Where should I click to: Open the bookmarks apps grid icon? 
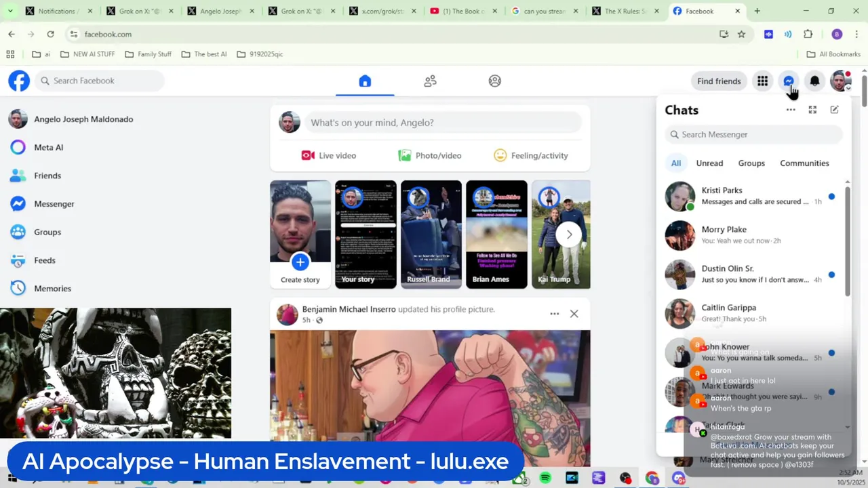coord(10,54)
